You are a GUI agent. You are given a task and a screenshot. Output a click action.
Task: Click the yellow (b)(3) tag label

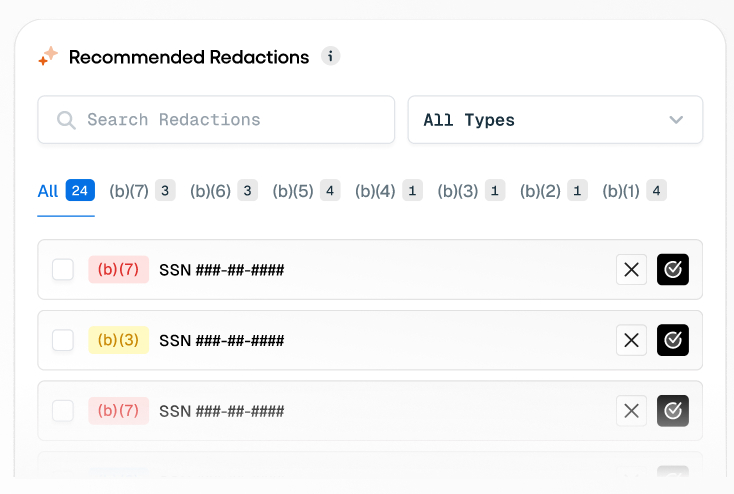click(x=118, y=340)
